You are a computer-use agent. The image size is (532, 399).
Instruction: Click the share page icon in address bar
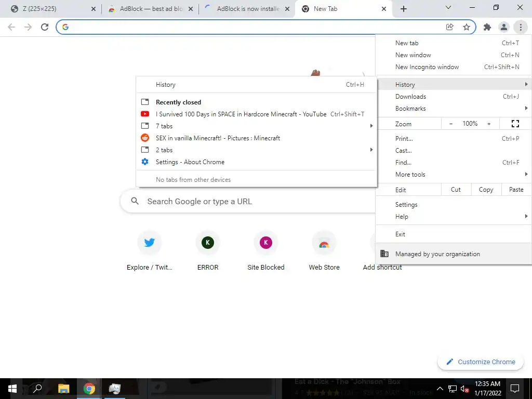coord(449,27)
